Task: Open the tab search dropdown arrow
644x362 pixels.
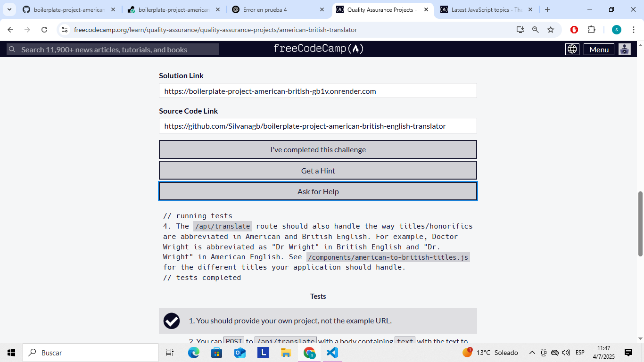Action: 9,9
